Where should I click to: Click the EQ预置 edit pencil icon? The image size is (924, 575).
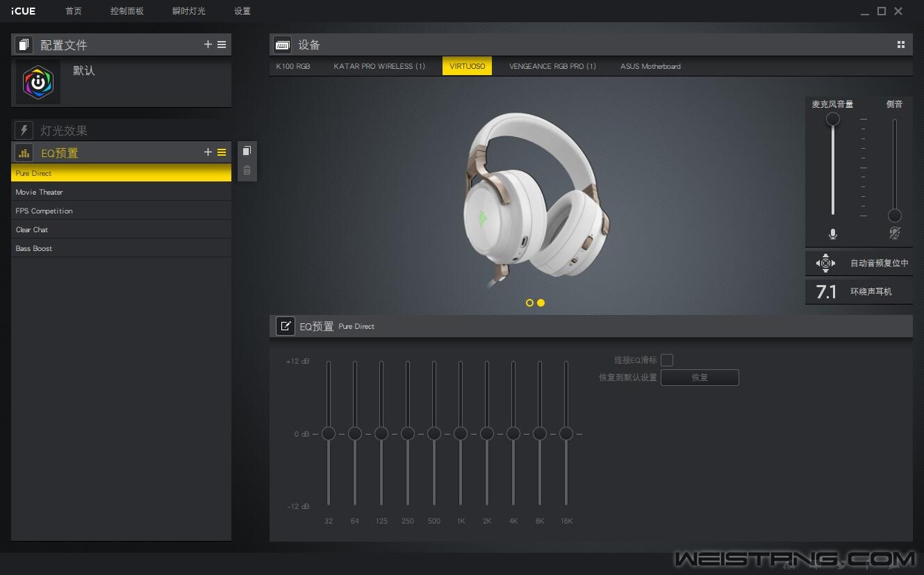[x=286, y=326]
